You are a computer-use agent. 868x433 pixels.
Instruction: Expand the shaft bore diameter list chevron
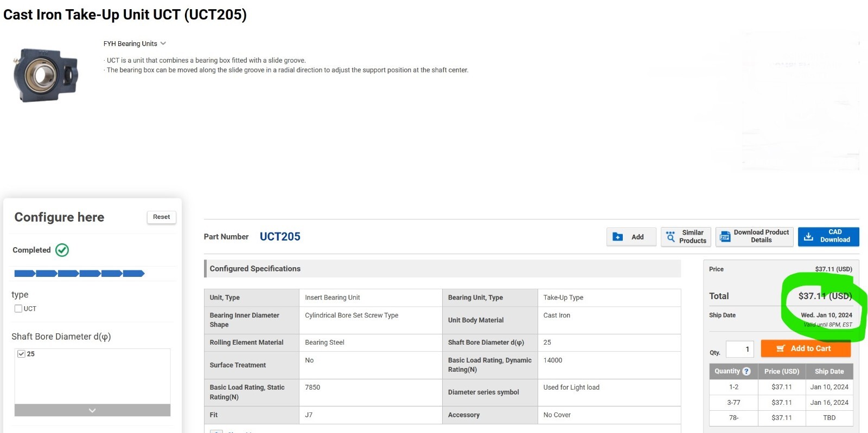coord(92,410)
